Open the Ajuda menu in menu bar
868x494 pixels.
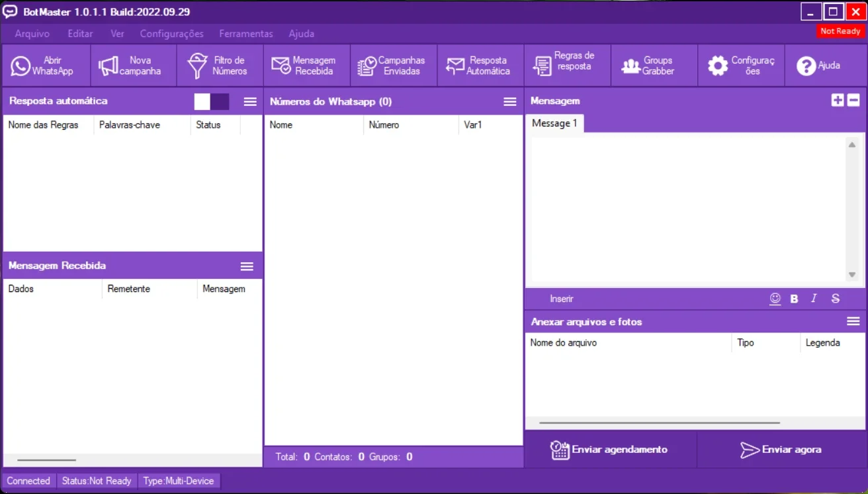pos(302,34)
